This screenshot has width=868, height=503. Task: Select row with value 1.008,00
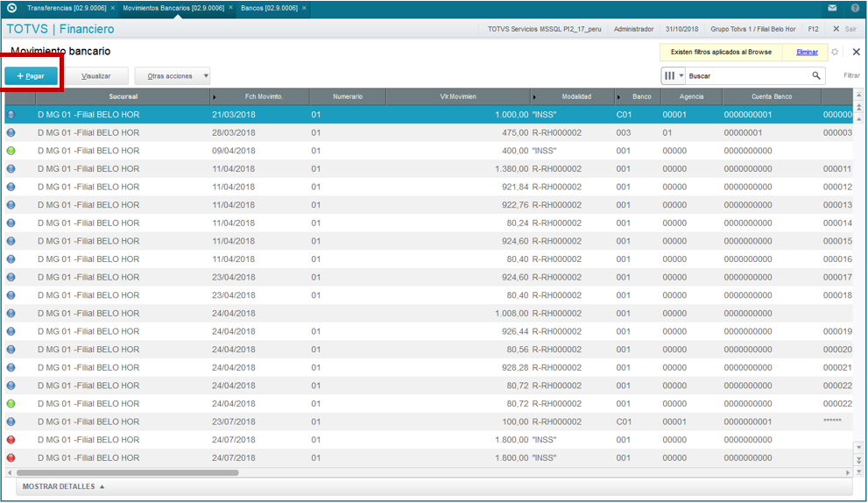click(428, 314)
